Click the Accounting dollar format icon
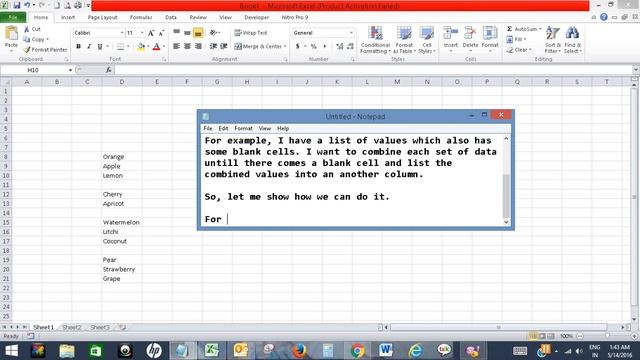 pyautogui.click(x=298, y=47)
